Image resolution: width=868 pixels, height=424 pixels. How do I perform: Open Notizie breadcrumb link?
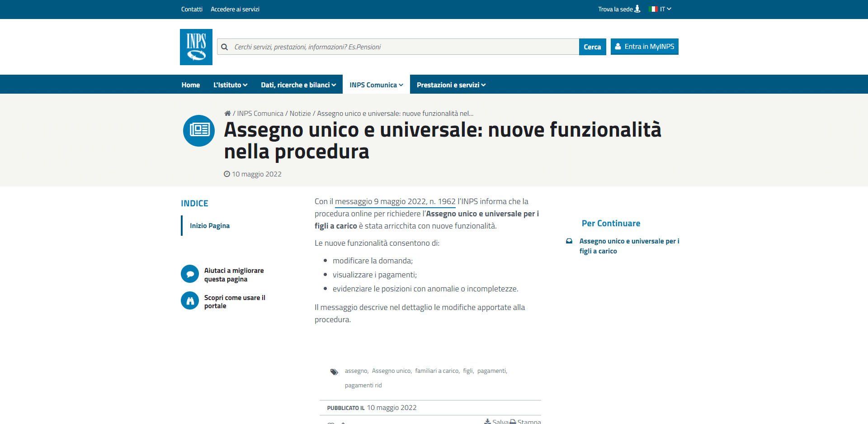[x=300, y=114]
